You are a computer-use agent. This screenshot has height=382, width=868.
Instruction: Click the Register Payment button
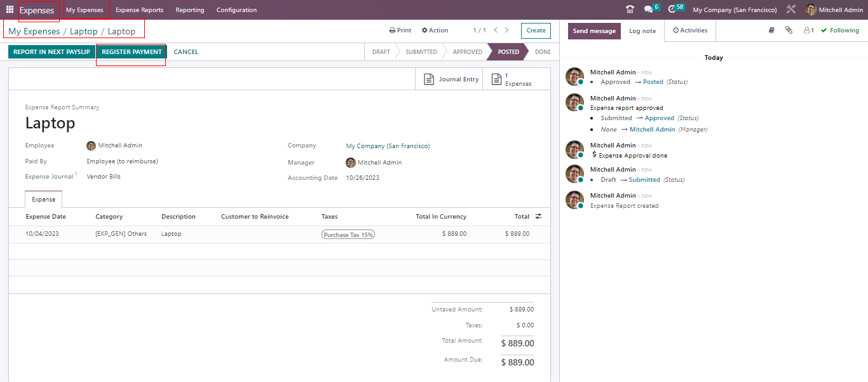132,52
